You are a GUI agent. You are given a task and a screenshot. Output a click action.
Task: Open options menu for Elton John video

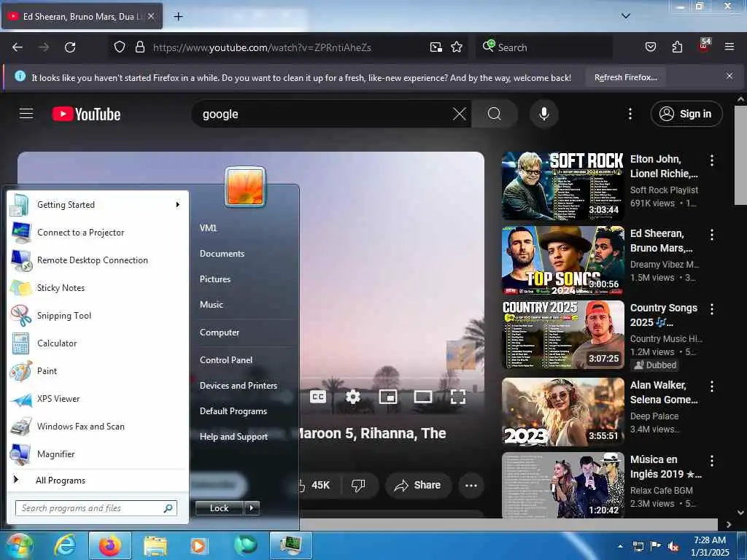coord(712,160)
